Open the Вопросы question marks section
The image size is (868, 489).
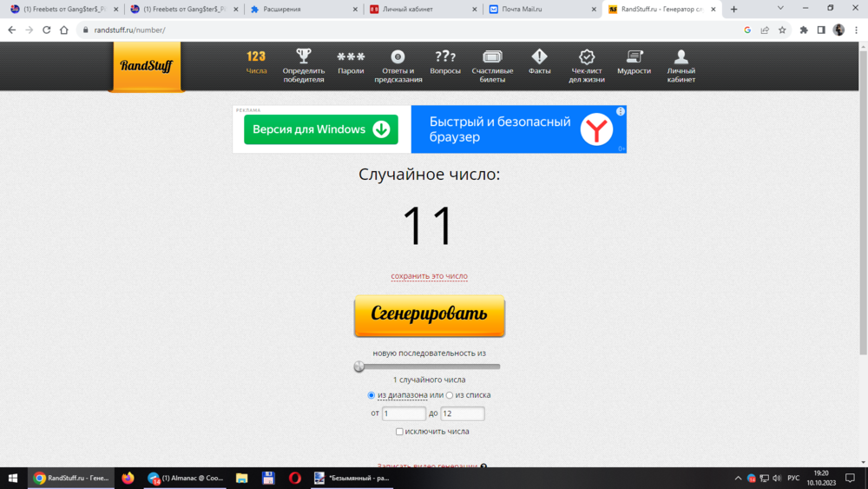click(x=445, y=62)
